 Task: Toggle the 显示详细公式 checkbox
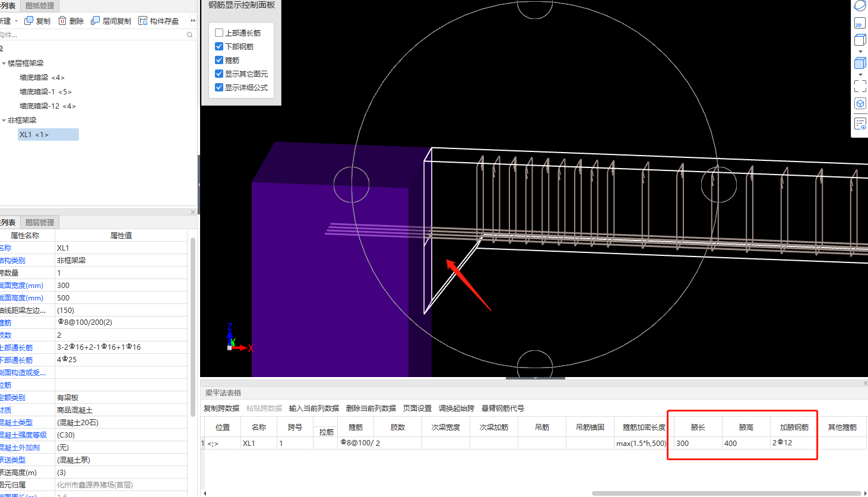(219, 87)
